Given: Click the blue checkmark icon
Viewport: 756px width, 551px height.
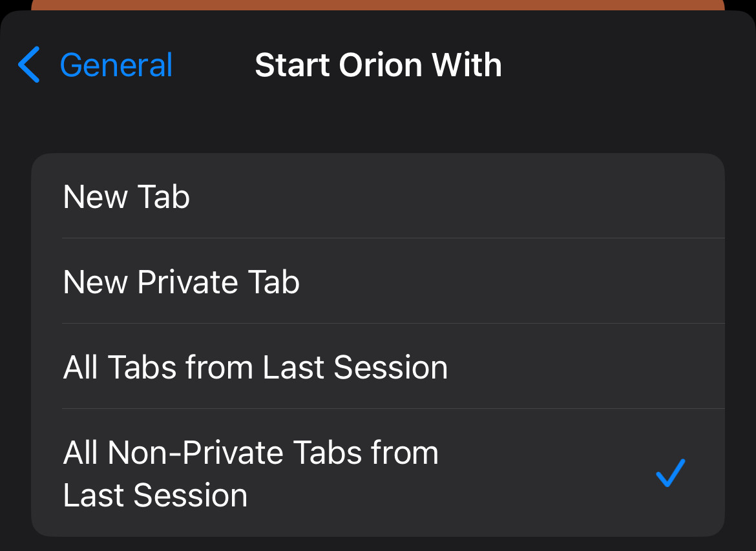Looking at the screenshot, I should 670,473.
